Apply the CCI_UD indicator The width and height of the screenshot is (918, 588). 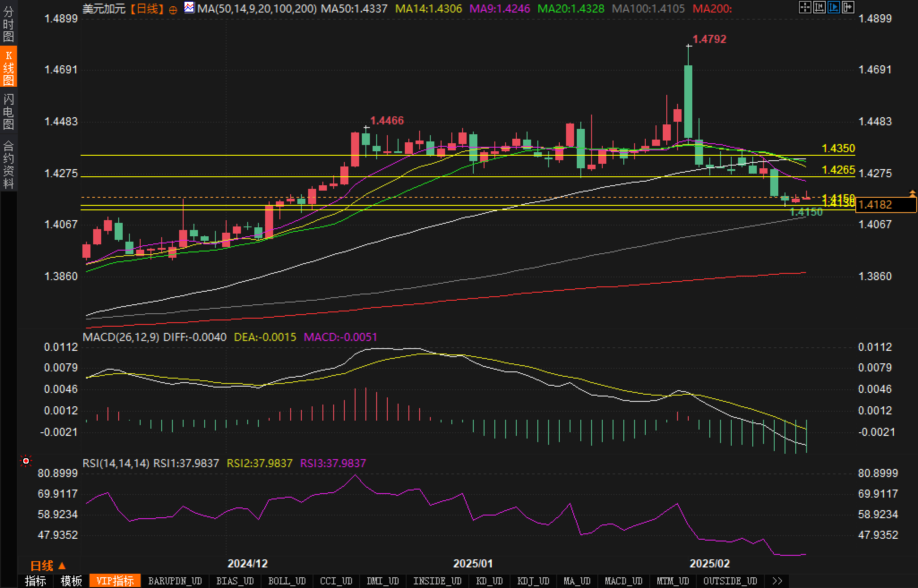[336, 581]
